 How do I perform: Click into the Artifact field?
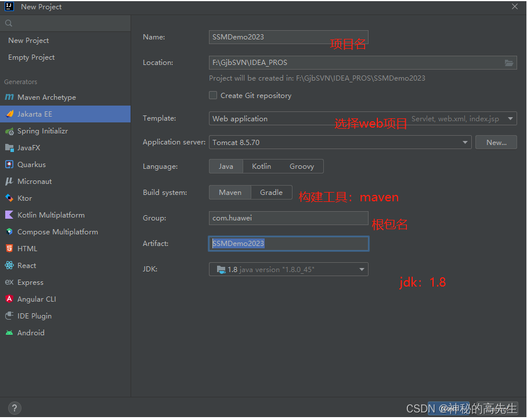(288, 244)
